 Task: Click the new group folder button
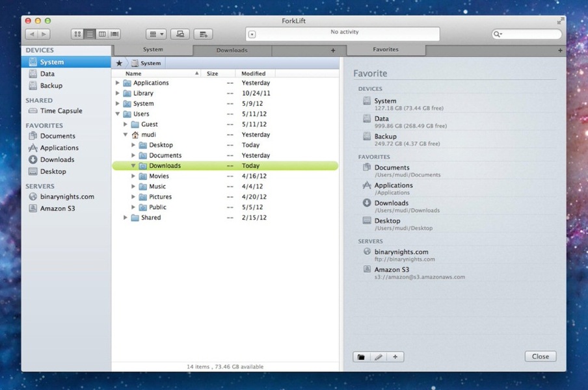(x=361, y=357)
